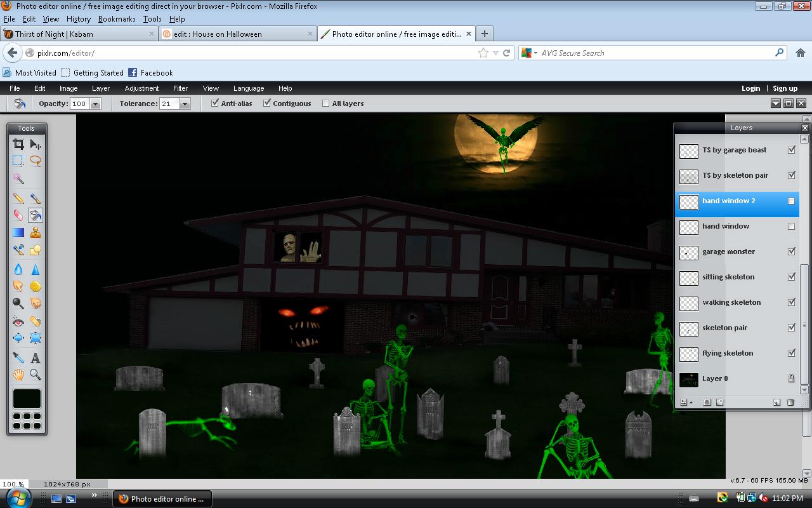Uncheck the Contiguous option
The image size is (812, 508).
(x=267, y=103)
